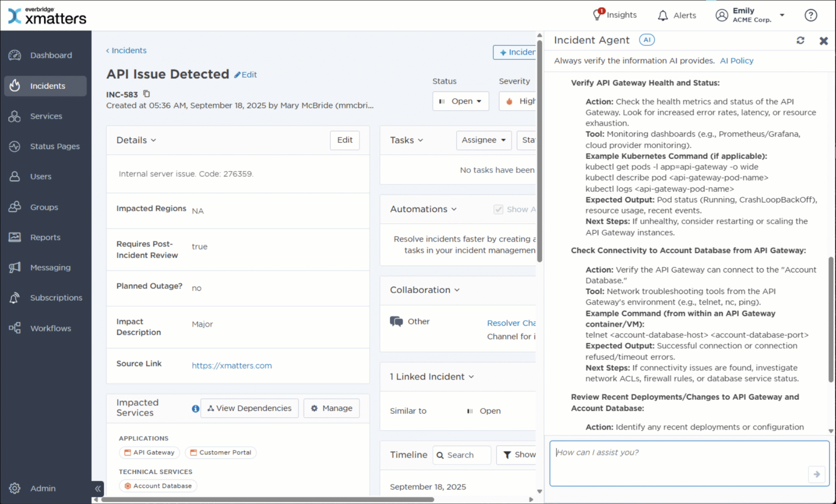Expand the 1 Linked Incident section
Image resolution: width=836 pixels, height=504 pixels.
coord(471,377)
